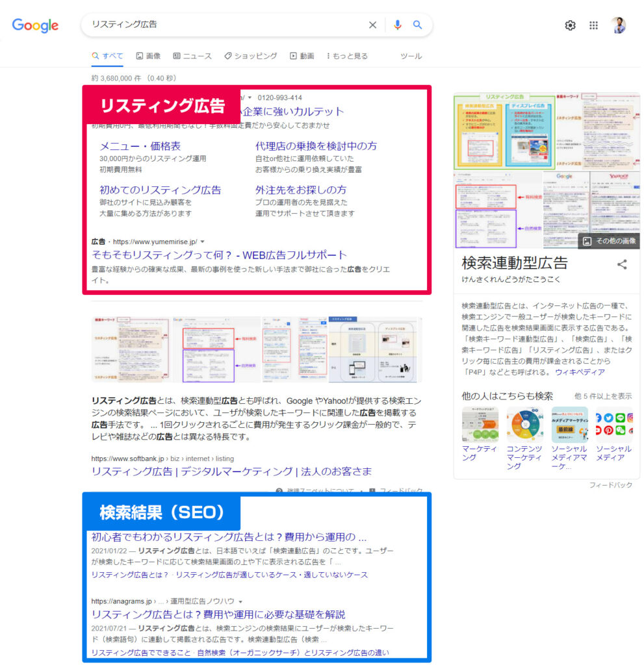Expand dropdown arrow beside anagrams.jp URL
Viewport: 644px width, 665px height.
(240, 602)
